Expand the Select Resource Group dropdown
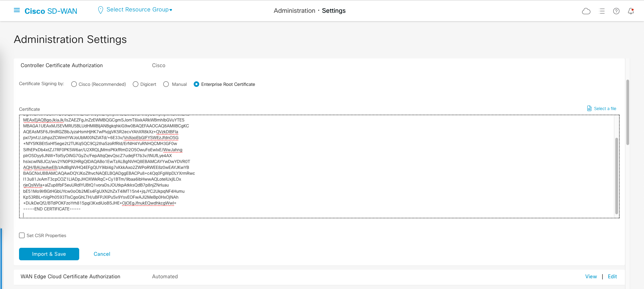This screenshot has width=644, height=289. click(x=139, y=10)
